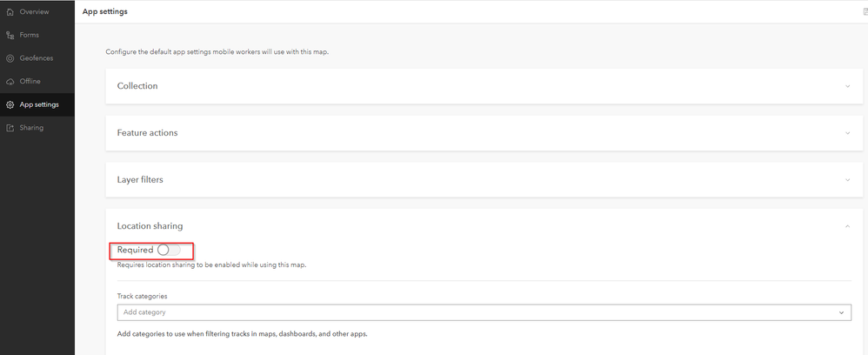Enable the Required location sharing toggle
The height and width of the screenshot is (355, 868).
[x=169, y=250]
